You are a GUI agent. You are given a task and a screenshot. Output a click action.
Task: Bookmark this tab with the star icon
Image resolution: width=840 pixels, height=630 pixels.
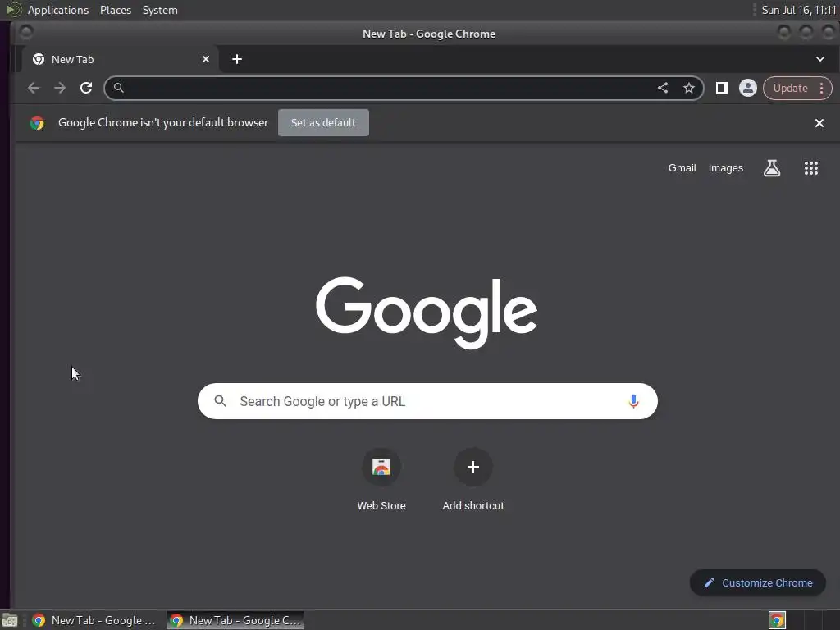pos(689,88)
